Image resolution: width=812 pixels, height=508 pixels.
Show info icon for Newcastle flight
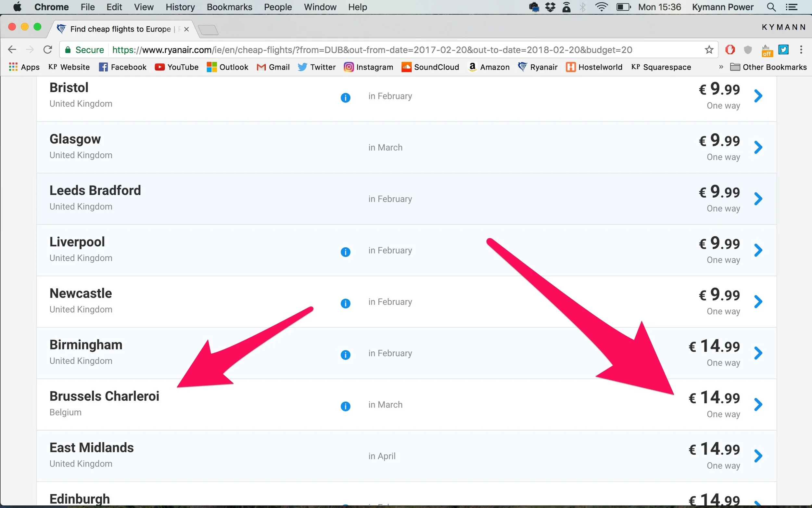tap(345, 303)
